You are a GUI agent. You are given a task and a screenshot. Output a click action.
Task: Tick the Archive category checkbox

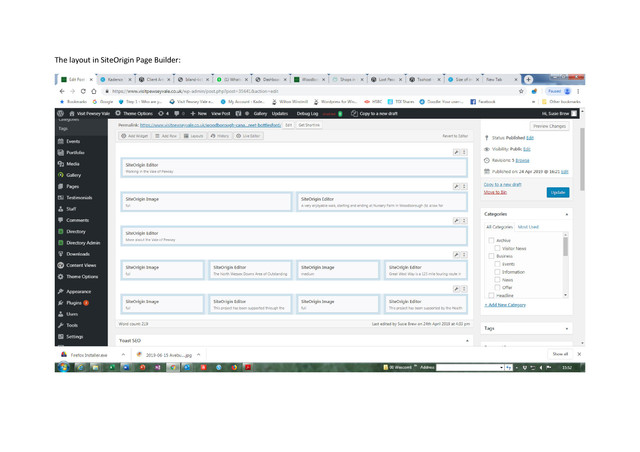[x=491, y=240]
